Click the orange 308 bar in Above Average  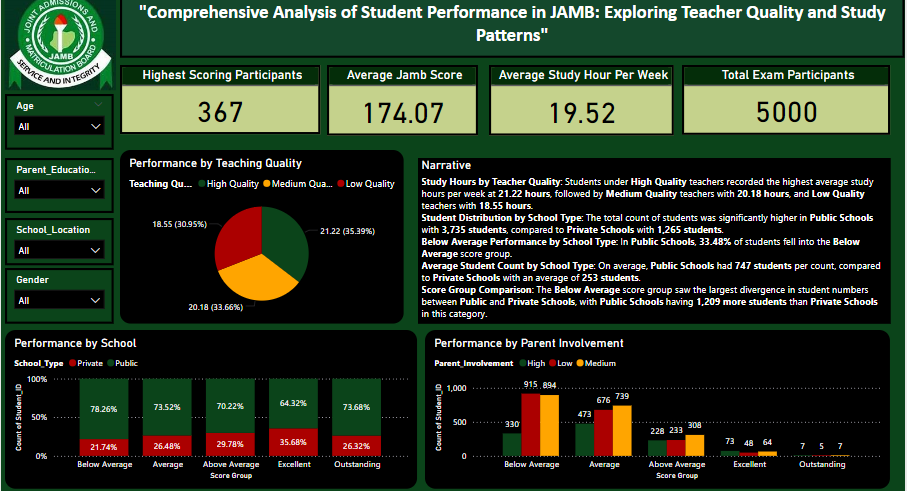(x=695, y=445)
